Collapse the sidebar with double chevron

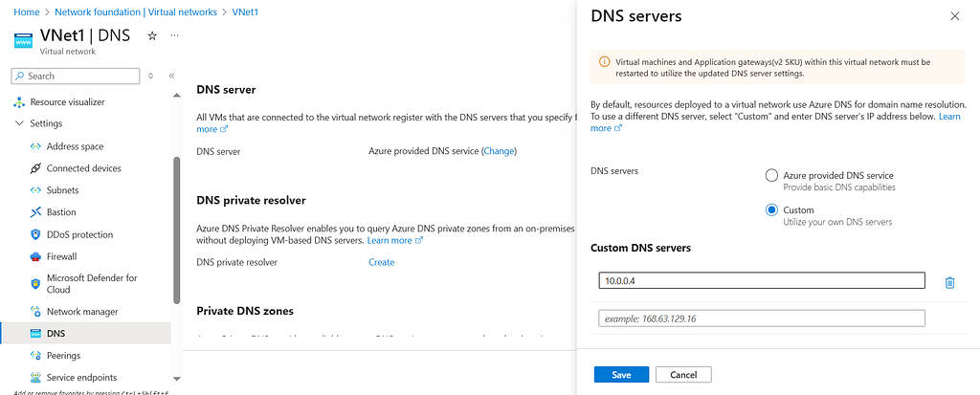coord(171,77)
